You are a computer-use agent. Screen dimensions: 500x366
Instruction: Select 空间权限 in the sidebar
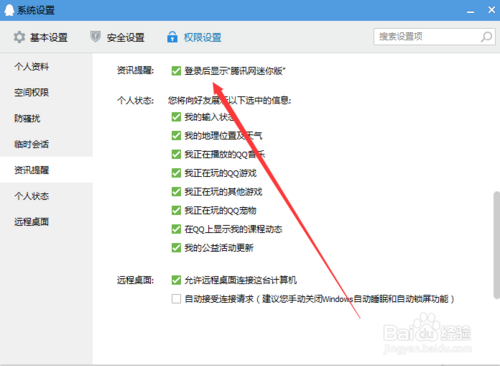tap(46, 92)
